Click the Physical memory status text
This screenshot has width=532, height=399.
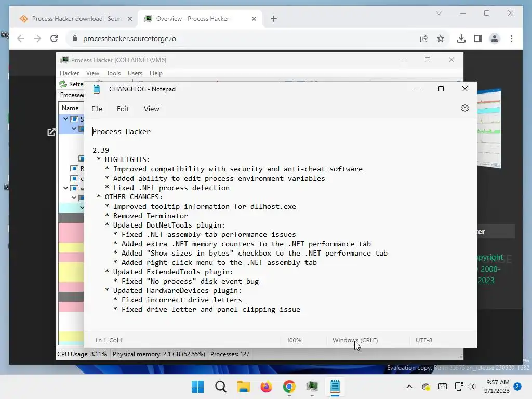click(x=159, y=354)
